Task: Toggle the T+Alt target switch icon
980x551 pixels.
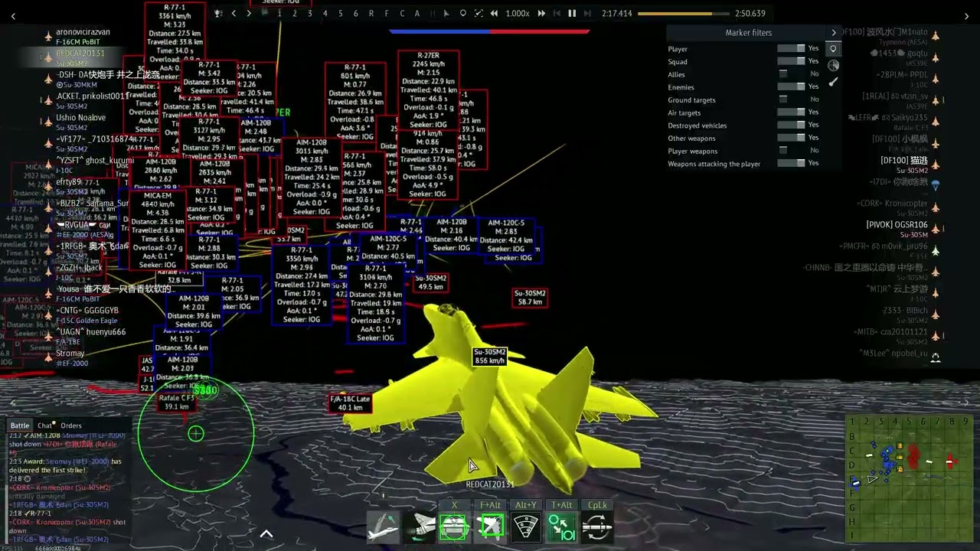Action: tap(561, 527)
